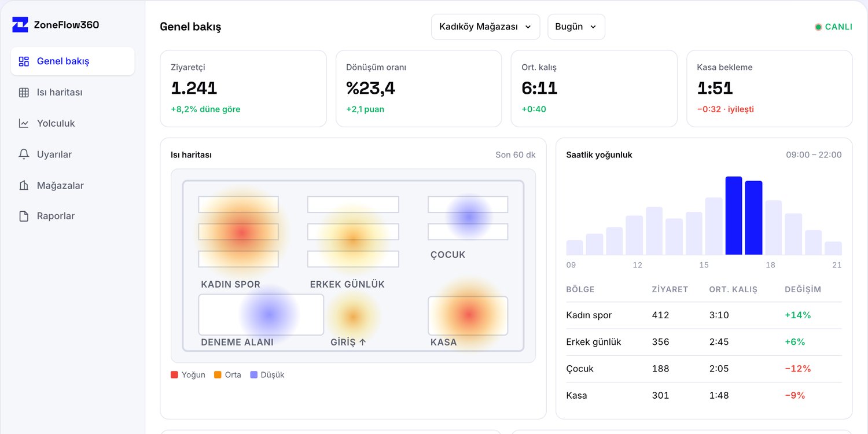Click the second dark blue hourly bar
This screenshot has height=434, width=868.
pos(753,218)
